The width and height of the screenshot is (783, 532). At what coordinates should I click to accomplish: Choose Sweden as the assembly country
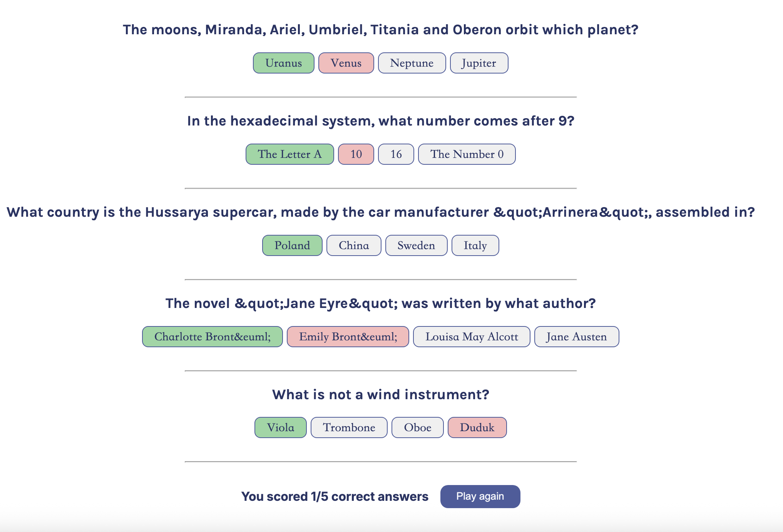[416, 245]
